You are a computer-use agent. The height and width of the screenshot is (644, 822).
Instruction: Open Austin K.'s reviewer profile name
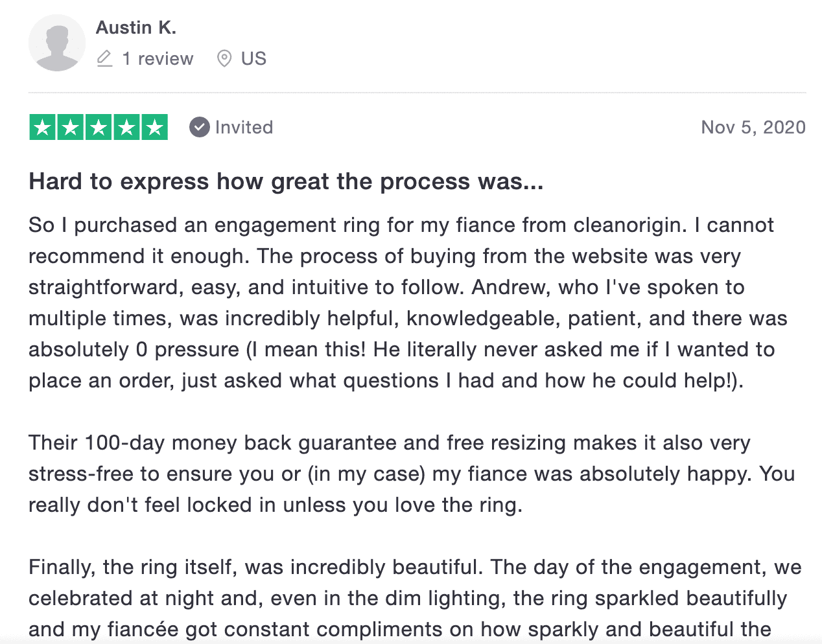(136, 27)
